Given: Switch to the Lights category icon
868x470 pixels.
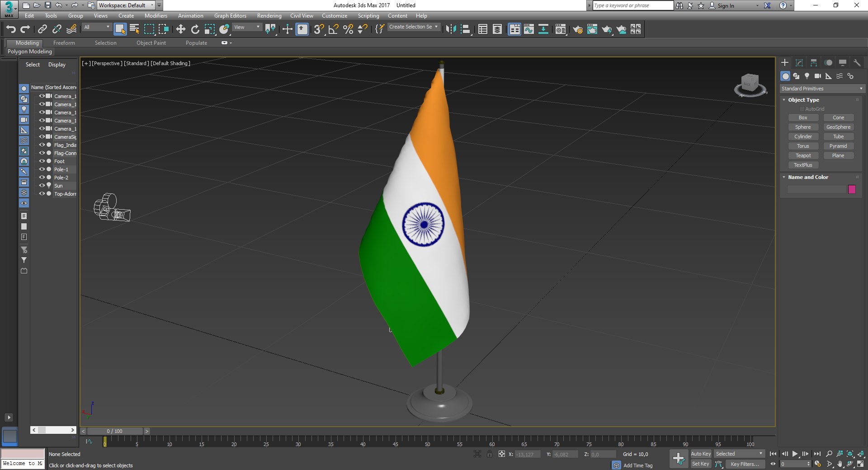Looking at the screenshot, I should (x=807, y=76).
